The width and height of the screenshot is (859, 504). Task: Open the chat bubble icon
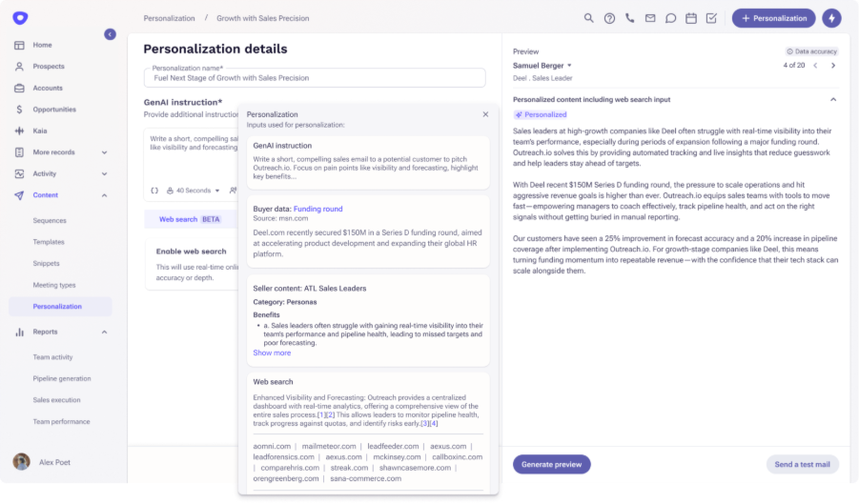(x=670, y=18)
